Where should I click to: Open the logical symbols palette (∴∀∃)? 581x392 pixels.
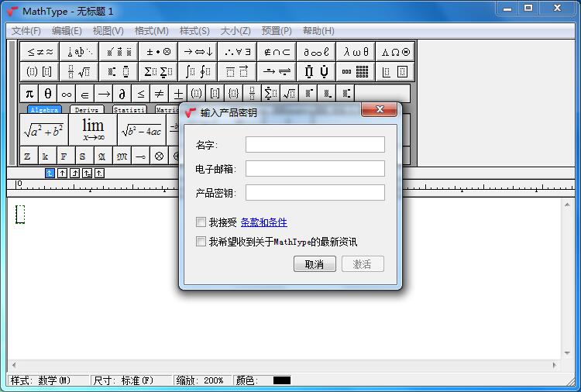tap(238, 52)
